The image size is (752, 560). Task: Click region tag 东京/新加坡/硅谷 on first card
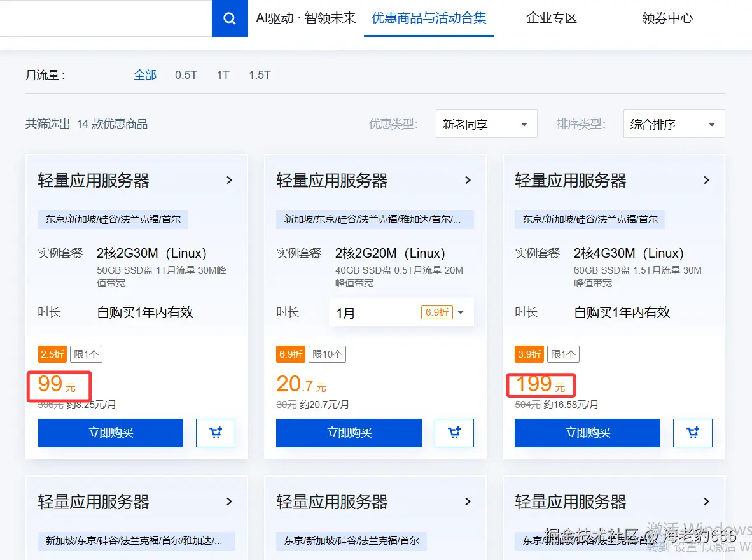(x=113, y=220)
